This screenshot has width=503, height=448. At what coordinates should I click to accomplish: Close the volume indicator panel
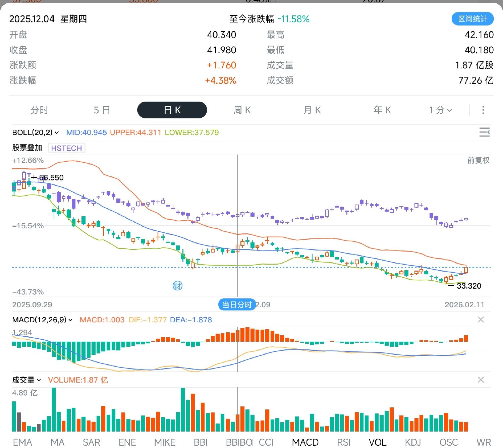pyautogui.click(x=481, y=380)
